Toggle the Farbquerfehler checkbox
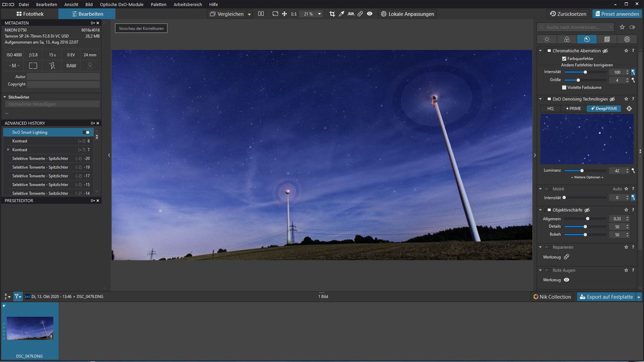The width and height of the screenshot is (644, 362). pyautogui.click(x=565, y=58)
